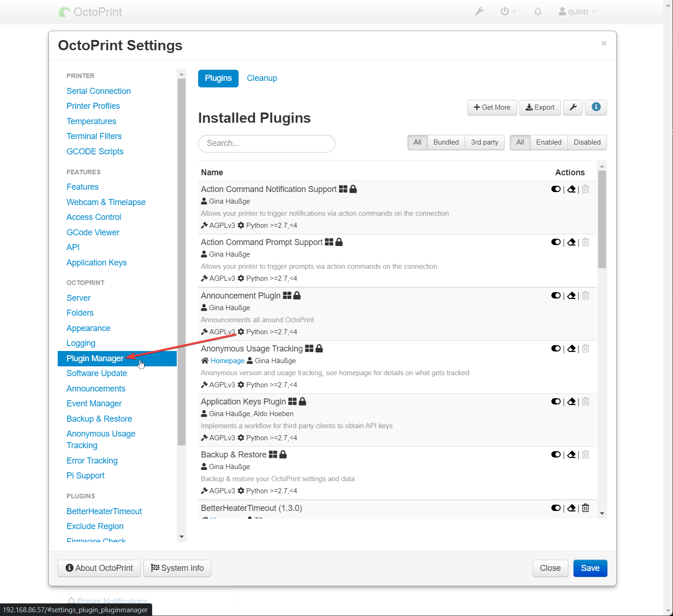This screenshot has width=673, height=616.
Task: Click the cleanup data icon for Backup & Restore
Action: [571, 454]
